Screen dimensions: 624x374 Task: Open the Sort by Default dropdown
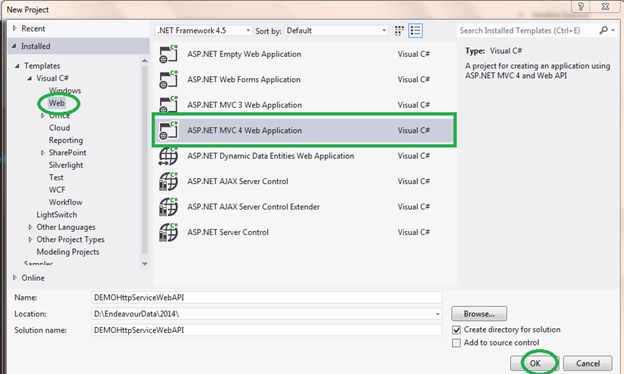coord(336,31)
